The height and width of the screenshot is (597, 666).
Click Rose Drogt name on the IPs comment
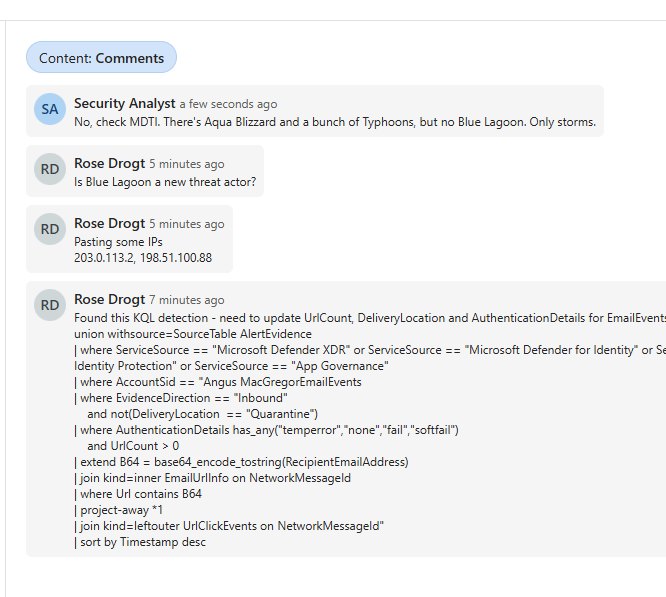tap(109, 224)
